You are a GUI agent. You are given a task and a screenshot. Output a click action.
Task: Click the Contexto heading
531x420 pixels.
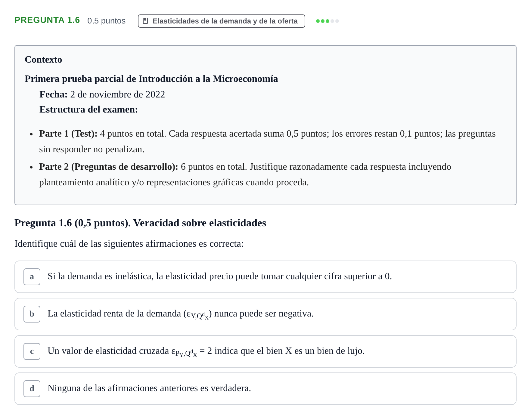click(x=43, y=60)
